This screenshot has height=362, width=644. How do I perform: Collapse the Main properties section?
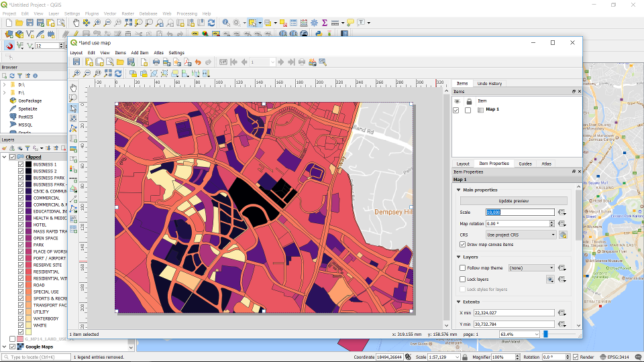click(458, 190)
